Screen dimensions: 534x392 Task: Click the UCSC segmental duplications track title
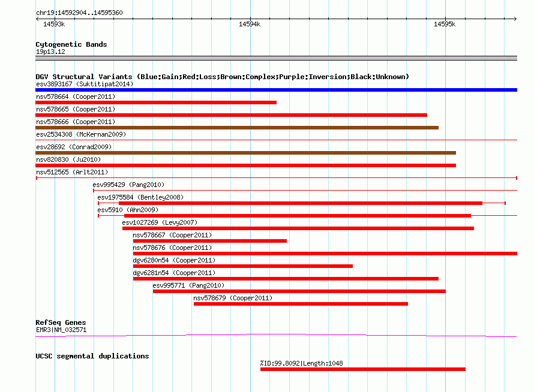(x=92, y=356)
